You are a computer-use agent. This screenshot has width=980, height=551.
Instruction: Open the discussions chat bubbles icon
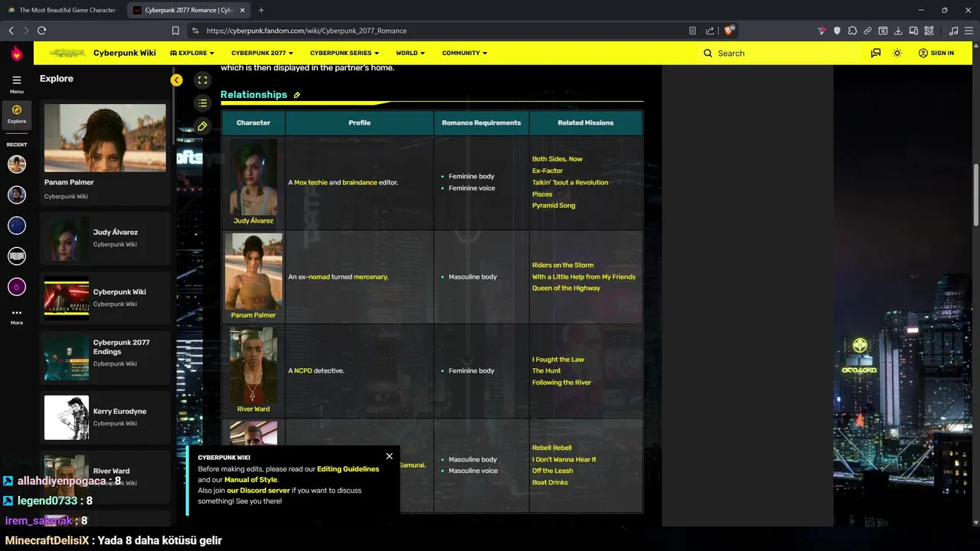875,53
